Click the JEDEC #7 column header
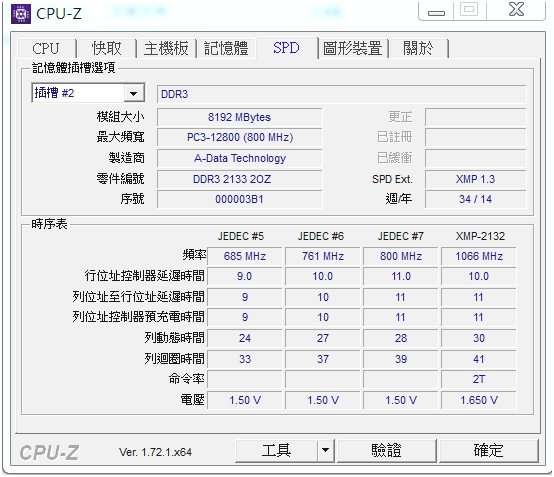Viewport: 554px width, 477px height. tap(401, 236)
